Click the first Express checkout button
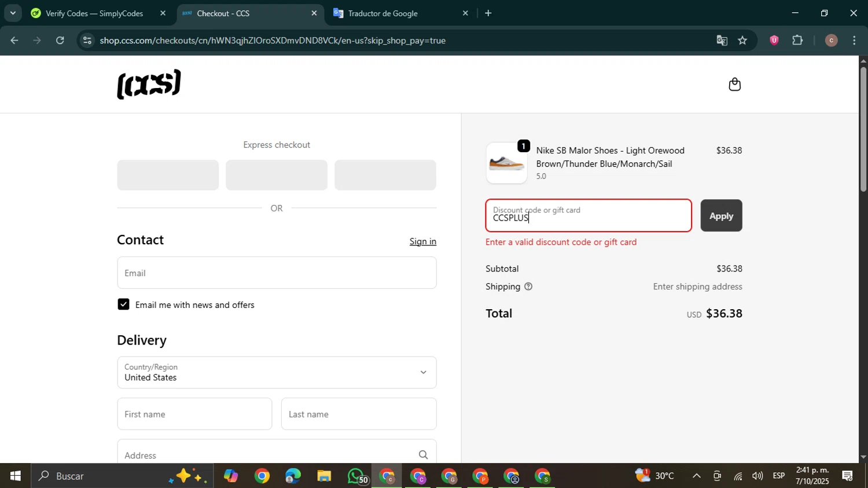Image resolution: width=868 pixels, height=488 pixels. (168, 175)
